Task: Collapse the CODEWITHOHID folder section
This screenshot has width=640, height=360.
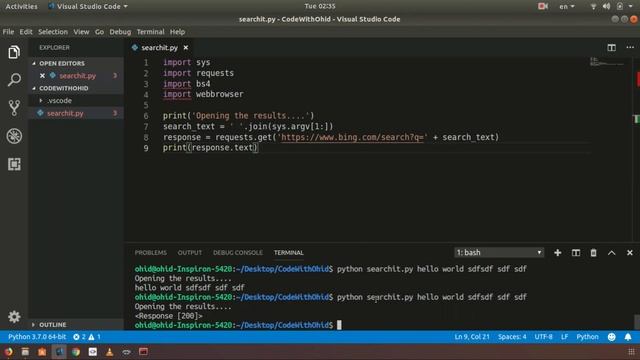Action: click(x=63, y=88)
